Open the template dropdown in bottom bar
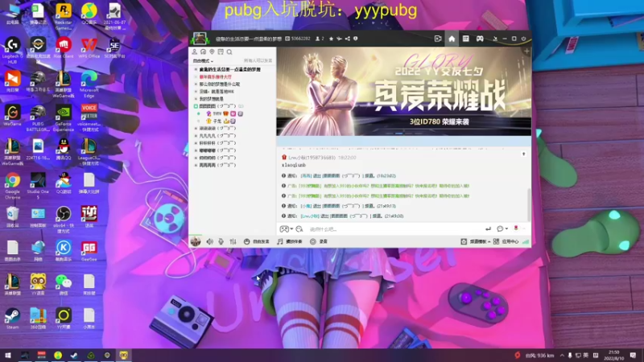644x362 pixels. tap(476, 242)
